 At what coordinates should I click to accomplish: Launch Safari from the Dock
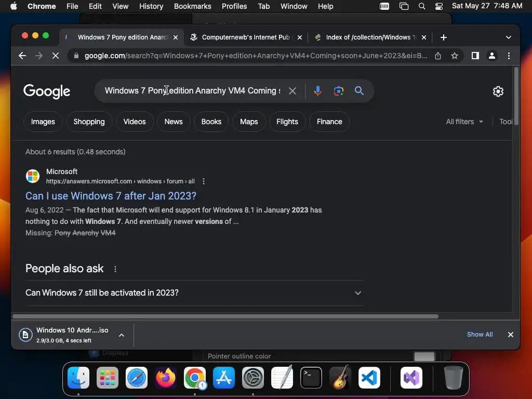pyautogui.click(x=137, y=378)
